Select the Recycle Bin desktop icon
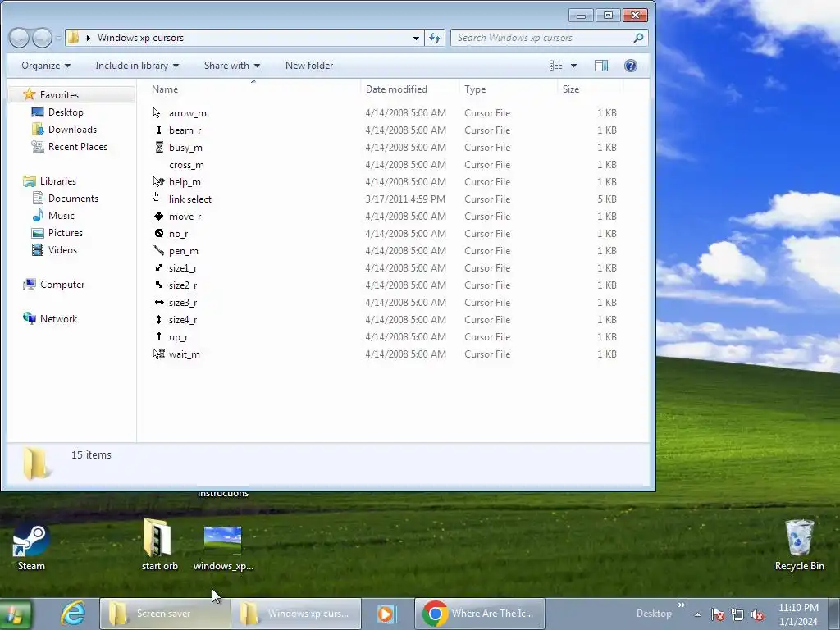Viewport: 840px width, 630px height. click(799, 546)
